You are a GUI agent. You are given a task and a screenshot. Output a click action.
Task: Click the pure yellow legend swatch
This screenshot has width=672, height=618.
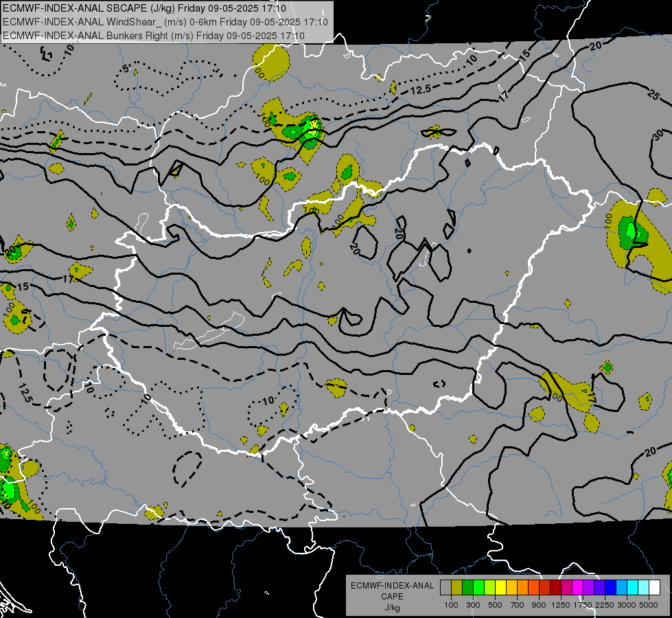coord(500,588)
